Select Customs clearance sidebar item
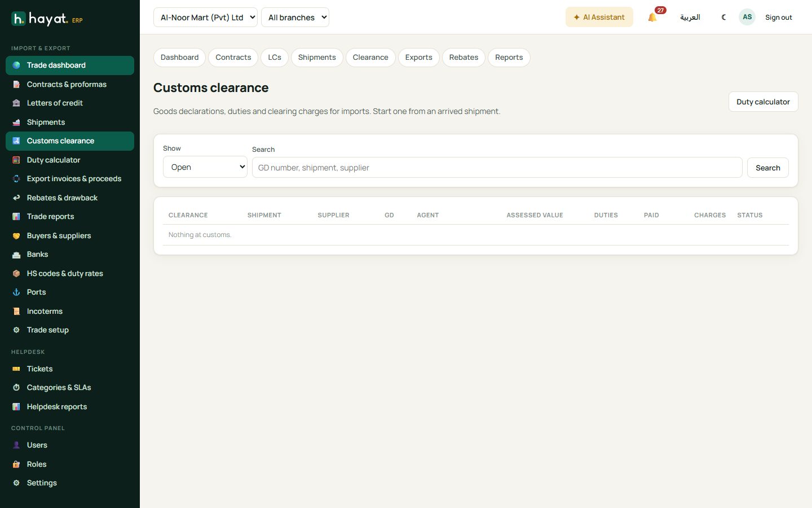 (x=70, y=141)
